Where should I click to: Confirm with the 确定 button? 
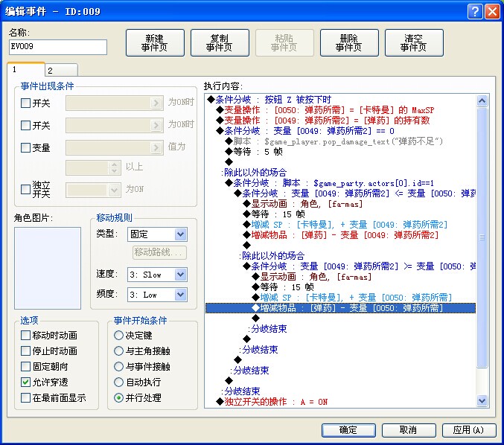tap(348, 430)
